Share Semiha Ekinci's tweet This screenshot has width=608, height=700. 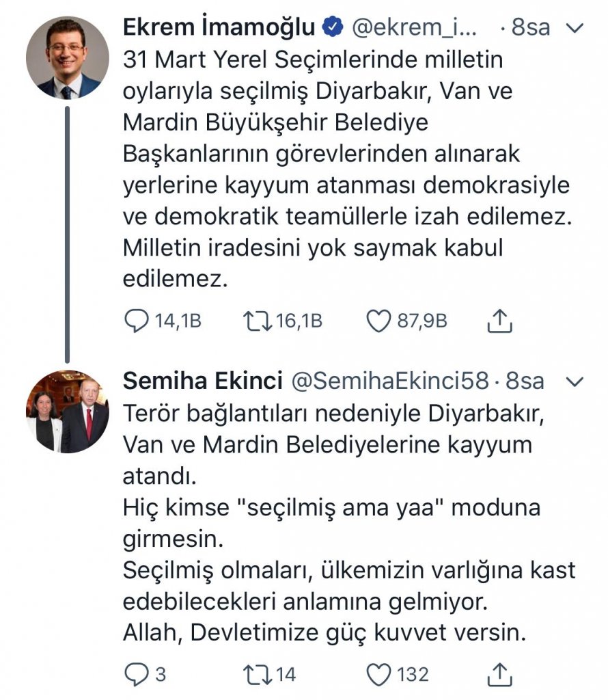pyautogui.click(x=500, y=675)
